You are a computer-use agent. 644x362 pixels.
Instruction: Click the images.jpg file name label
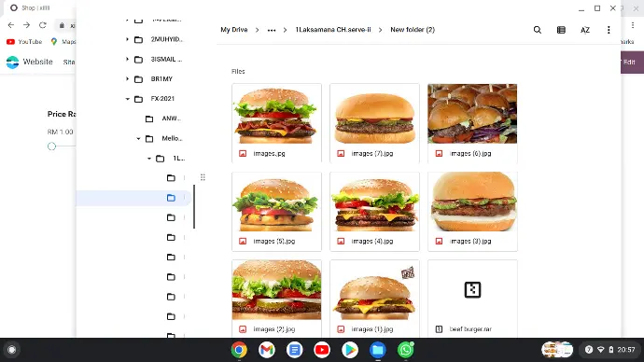269,154
